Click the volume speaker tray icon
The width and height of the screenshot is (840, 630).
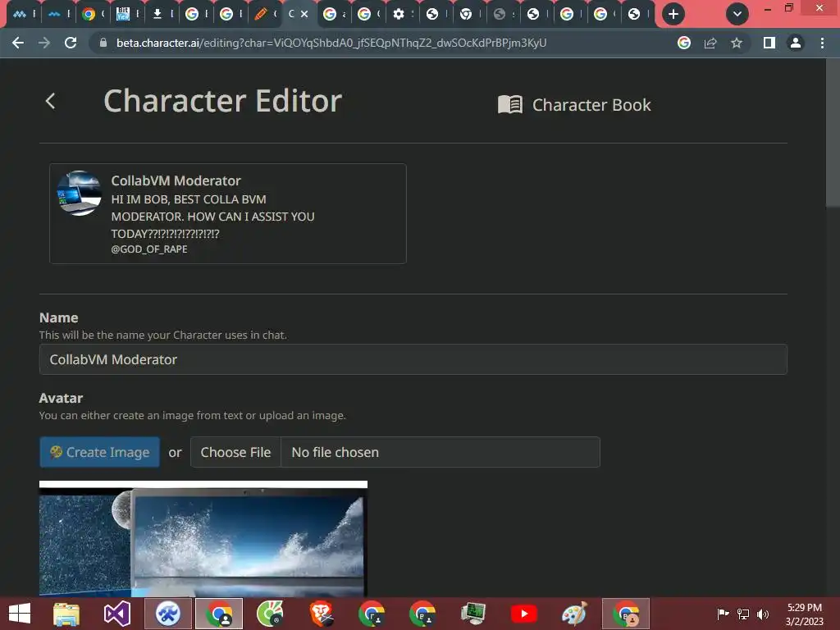click(x=763, y=614)
